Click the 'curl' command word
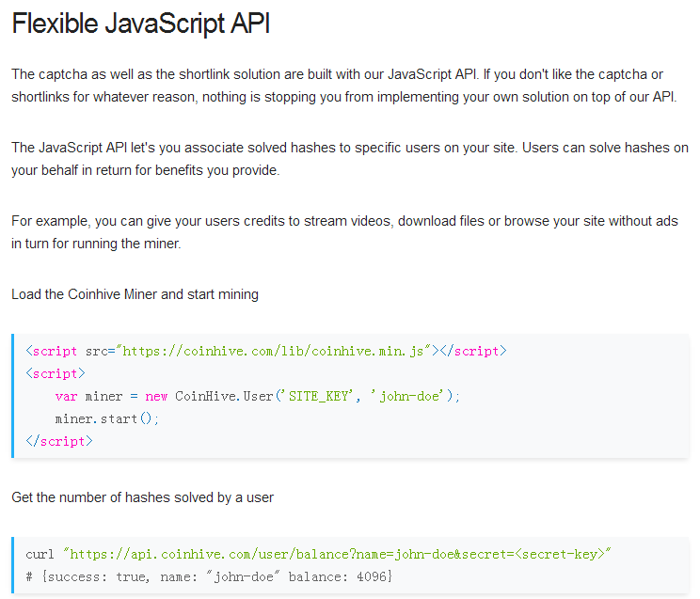This screenshot has height=599, width=700. [40, 554]
